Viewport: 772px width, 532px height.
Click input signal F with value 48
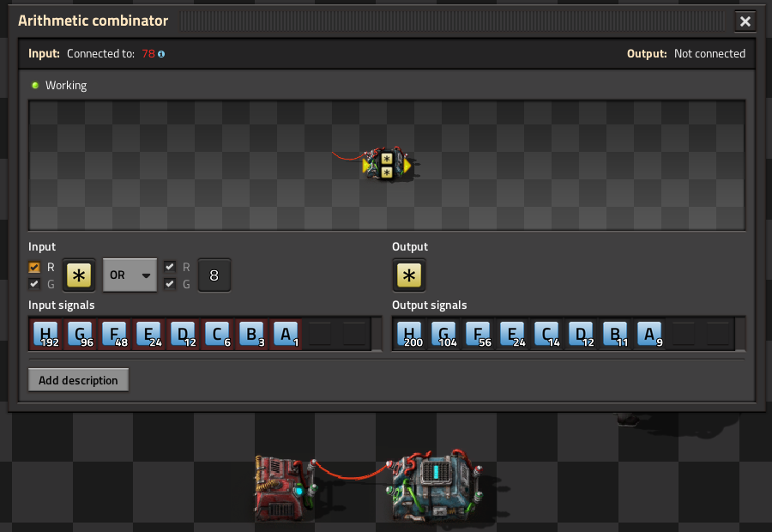tap(115, 334)
